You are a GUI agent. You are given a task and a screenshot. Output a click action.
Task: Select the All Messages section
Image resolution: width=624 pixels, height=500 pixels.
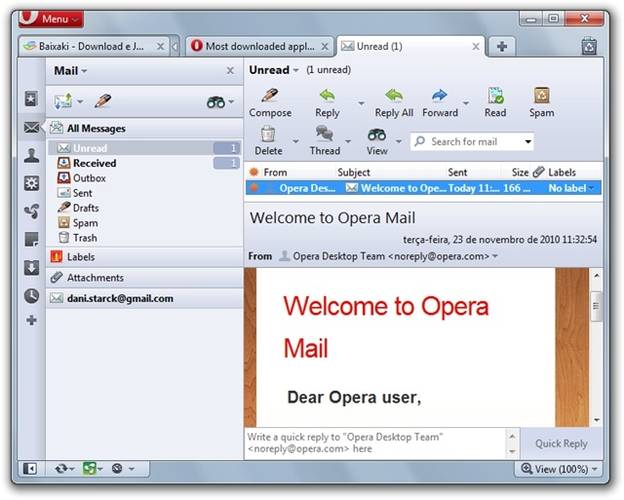pos(145,128)
